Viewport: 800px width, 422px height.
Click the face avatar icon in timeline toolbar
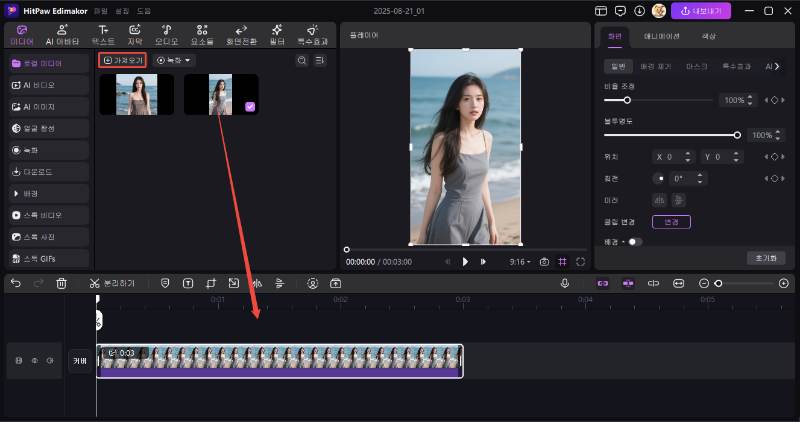313,283
